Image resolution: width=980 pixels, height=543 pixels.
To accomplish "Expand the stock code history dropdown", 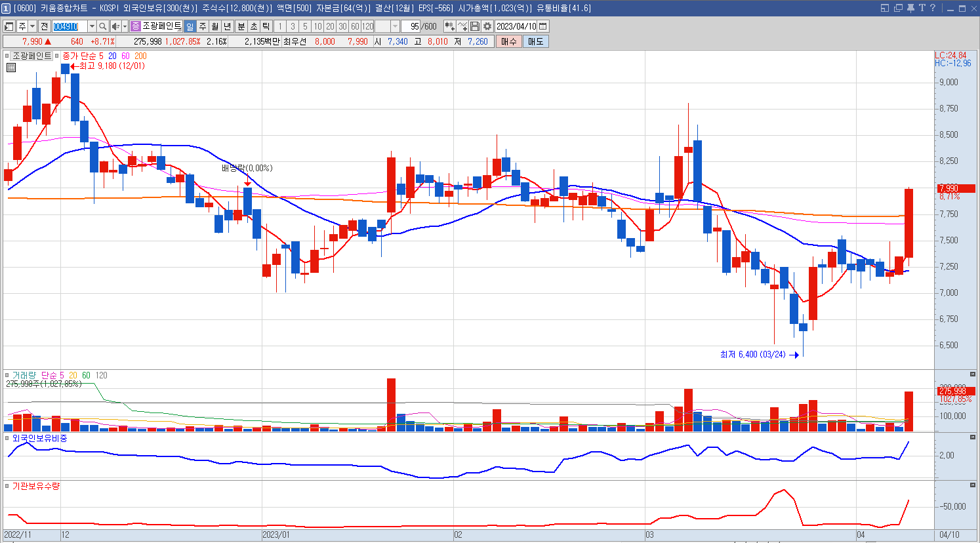I will tap(92, 26).
